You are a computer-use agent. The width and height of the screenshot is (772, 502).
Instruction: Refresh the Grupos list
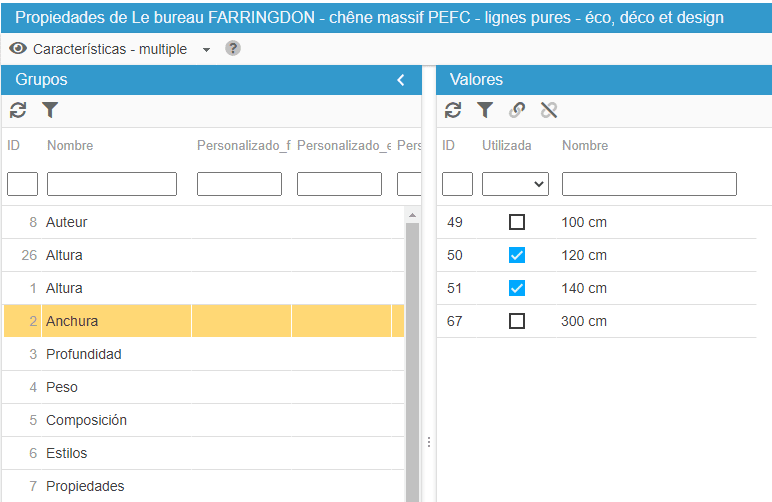[18, 110]
